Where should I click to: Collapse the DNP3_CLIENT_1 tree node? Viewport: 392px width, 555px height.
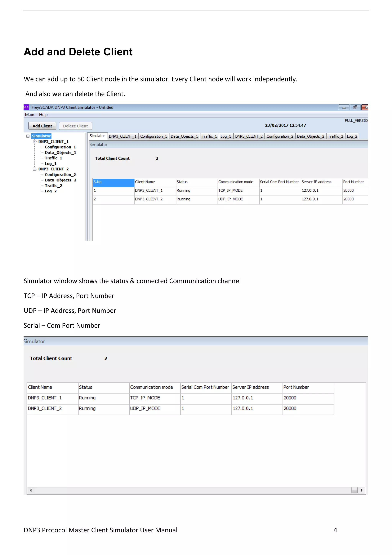(34, 142)
